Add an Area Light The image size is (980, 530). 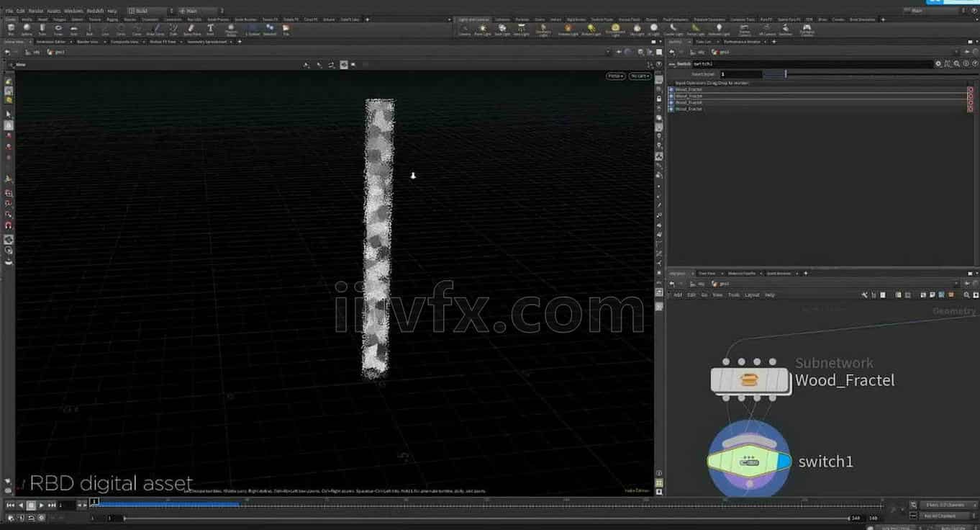tap(521, 29)
